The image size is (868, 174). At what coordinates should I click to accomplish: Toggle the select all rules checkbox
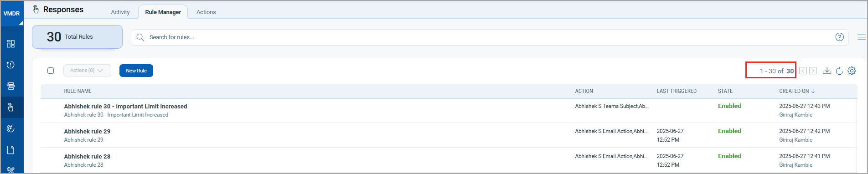(51, 71)
